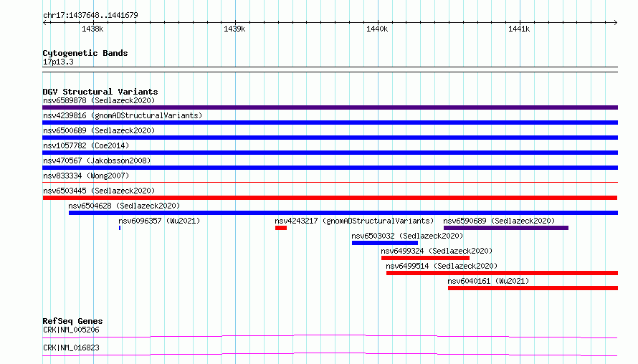This screenshot has height=364, width=638.
Task: Select the purple nsv6590689 variant bar
Action: 506,228
